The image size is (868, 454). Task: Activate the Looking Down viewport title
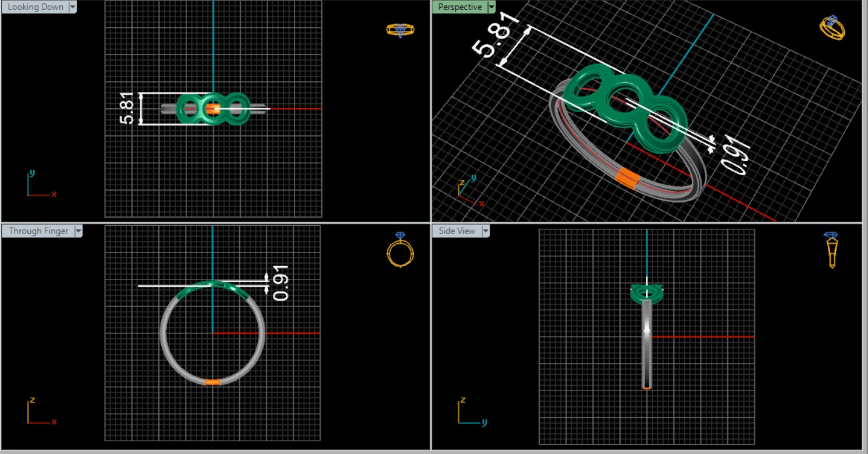coord(35,7)
